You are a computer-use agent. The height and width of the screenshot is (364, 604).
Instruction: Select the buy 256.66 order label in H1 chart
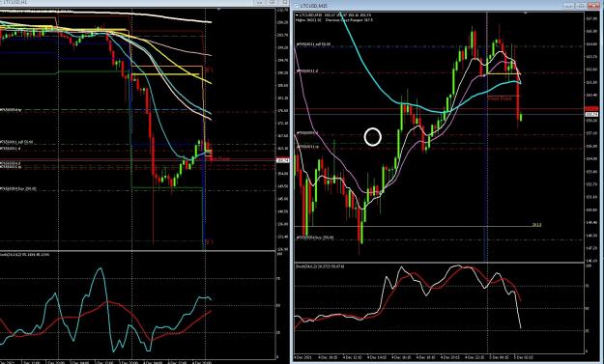click(x=18, y=189)
